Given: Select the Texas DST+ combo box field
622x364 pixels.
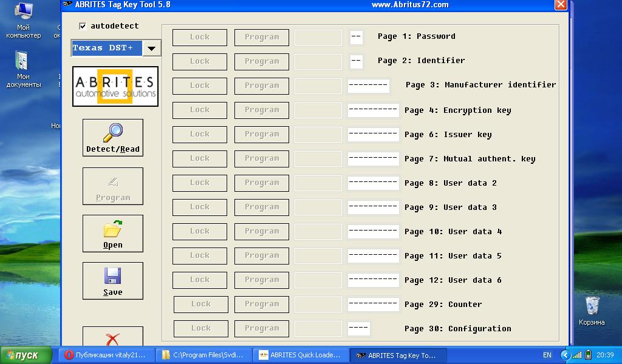Looking at the screenshot, I should click(x=116, y=49).
